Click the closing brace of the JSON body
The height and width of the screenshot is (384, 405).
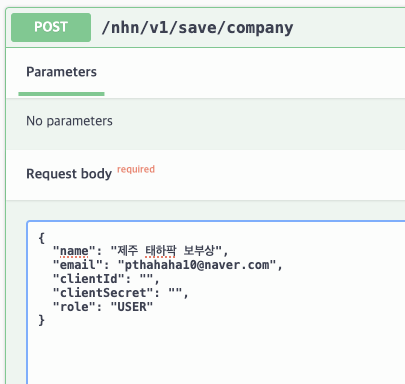click(x=41, y=320)
